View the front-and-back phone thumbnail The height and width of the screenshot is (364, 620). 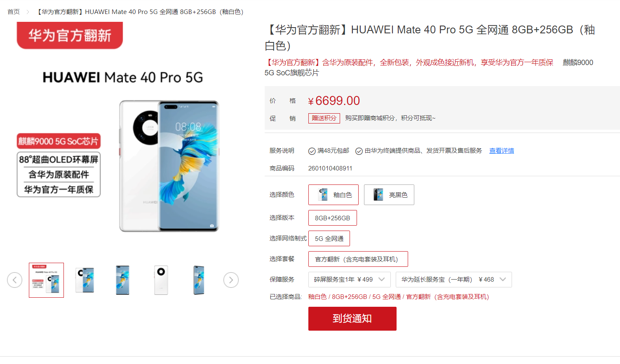coord(85,280)
